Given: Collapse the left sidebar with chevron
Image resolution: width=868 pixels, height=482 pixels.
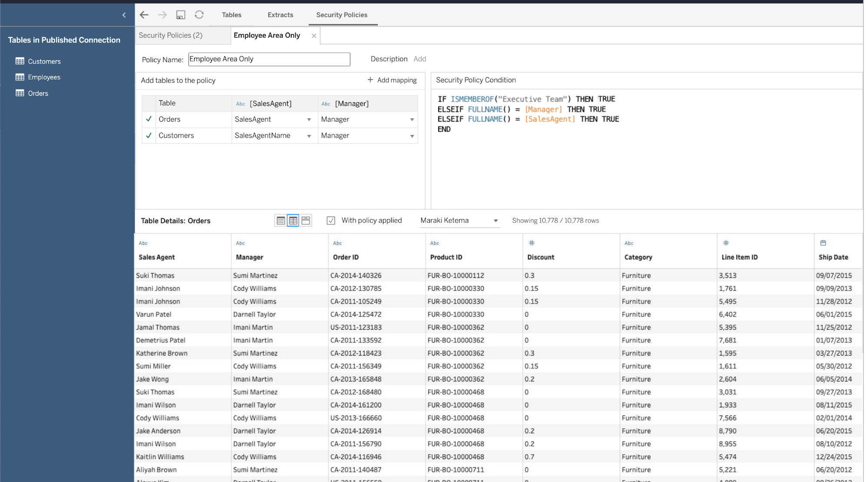Looking at the screenshot, I should [124, 15].
